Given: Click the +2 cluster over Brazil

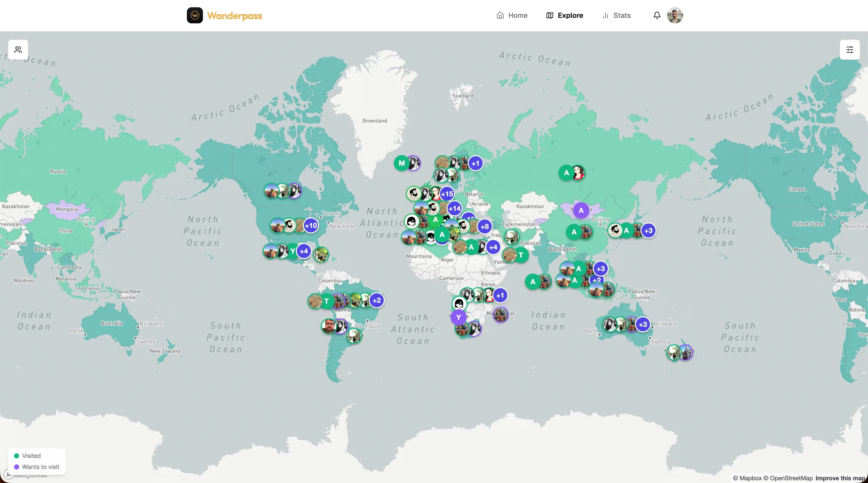Looking at the screenshot, I should click(x=376, y=300).
